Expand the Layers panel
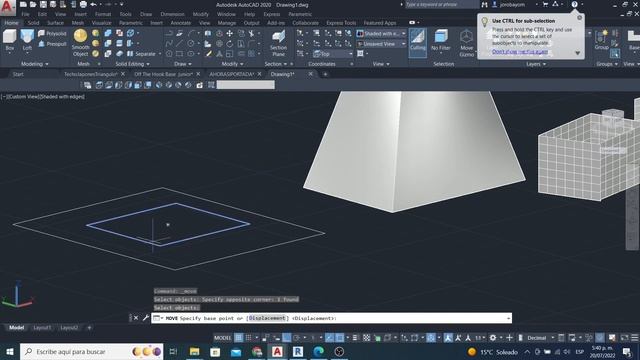Screen dimensions: 640x360 click(536, 64)
